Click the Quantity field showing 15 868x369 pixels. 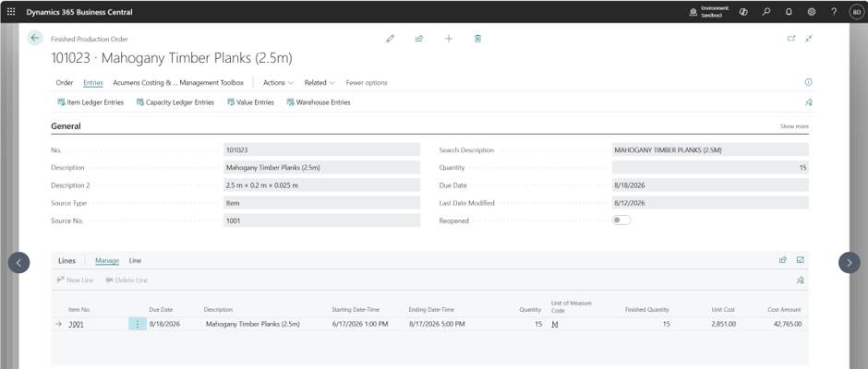[x=710, y=167]
